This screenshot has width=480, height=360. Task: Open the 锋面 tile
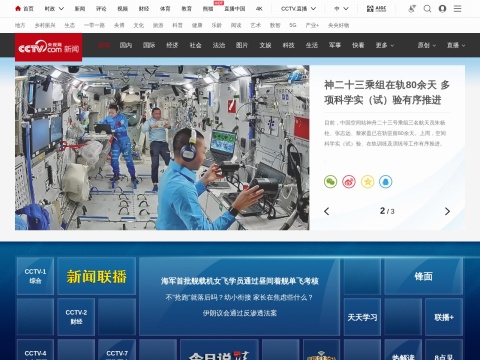coord(423,276)
